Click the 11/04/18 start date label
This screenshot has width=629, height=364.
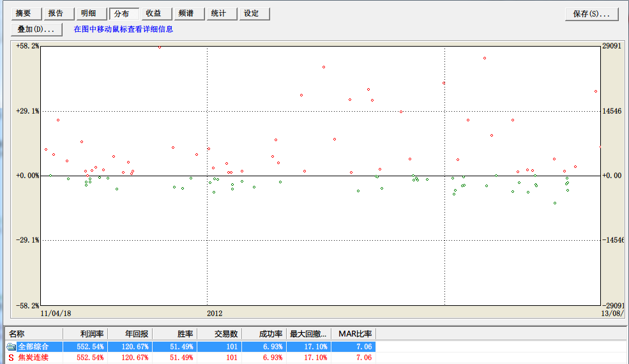56,314
